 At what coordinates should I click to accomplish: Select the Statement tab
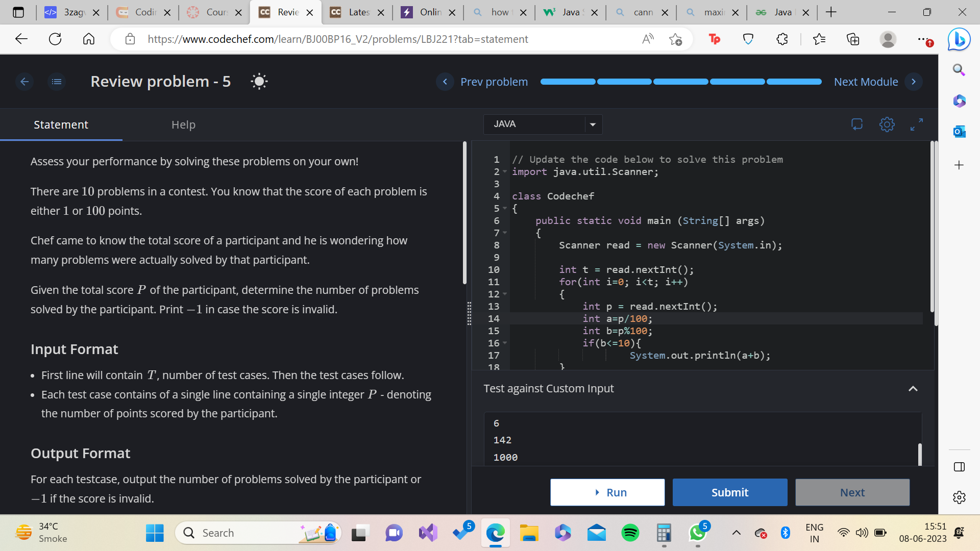tap(61, 124)
